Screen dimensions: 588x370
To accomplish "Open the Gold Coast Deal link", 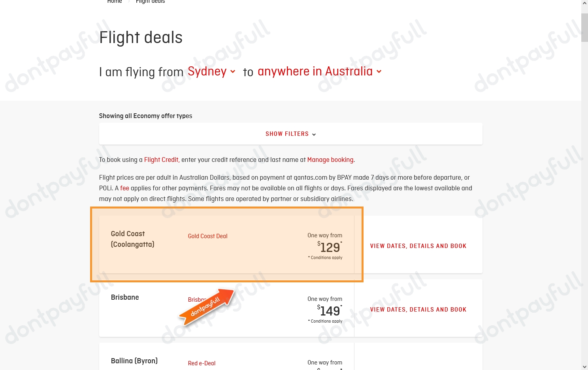I will coord(207,236).
